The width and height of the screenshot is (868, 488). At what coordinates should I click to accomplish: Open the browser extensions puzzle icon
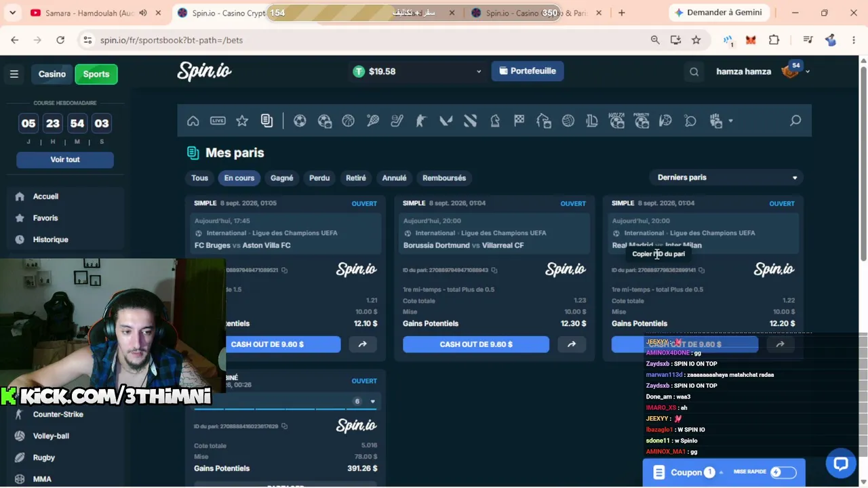774,40
